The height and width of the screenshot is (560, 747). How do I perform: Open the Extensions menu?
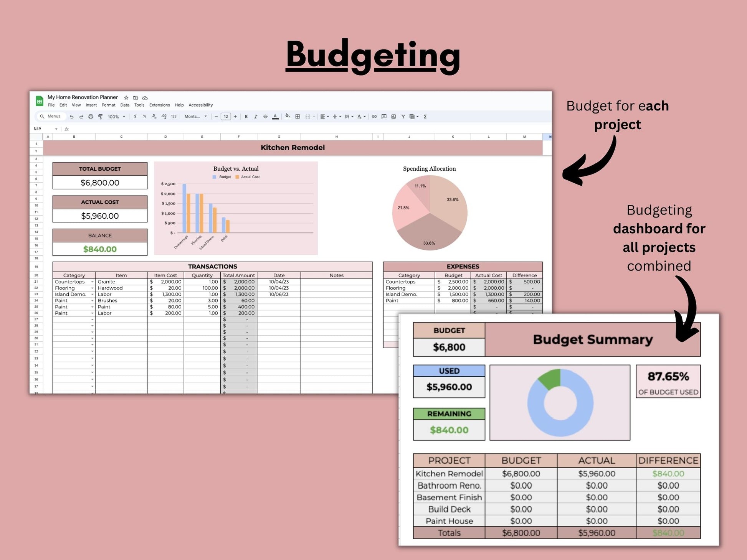click(159, 105)
